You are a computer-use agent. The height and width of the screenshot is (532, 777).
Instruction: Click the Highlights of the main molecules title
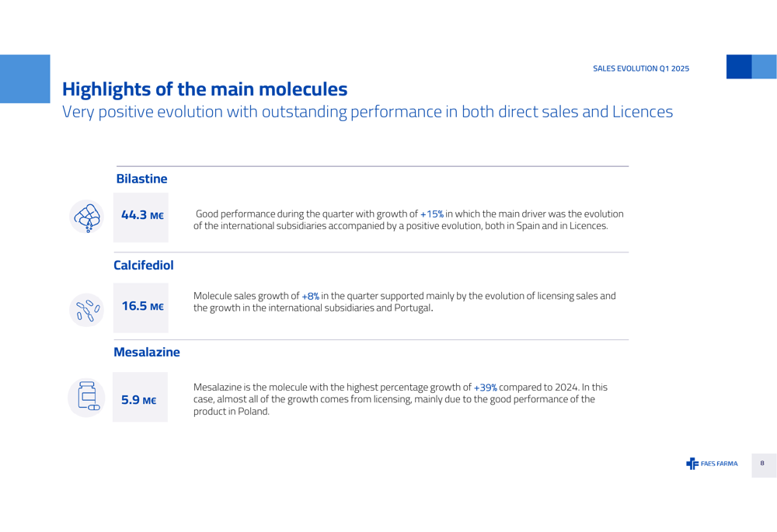[x=204, y=89]
